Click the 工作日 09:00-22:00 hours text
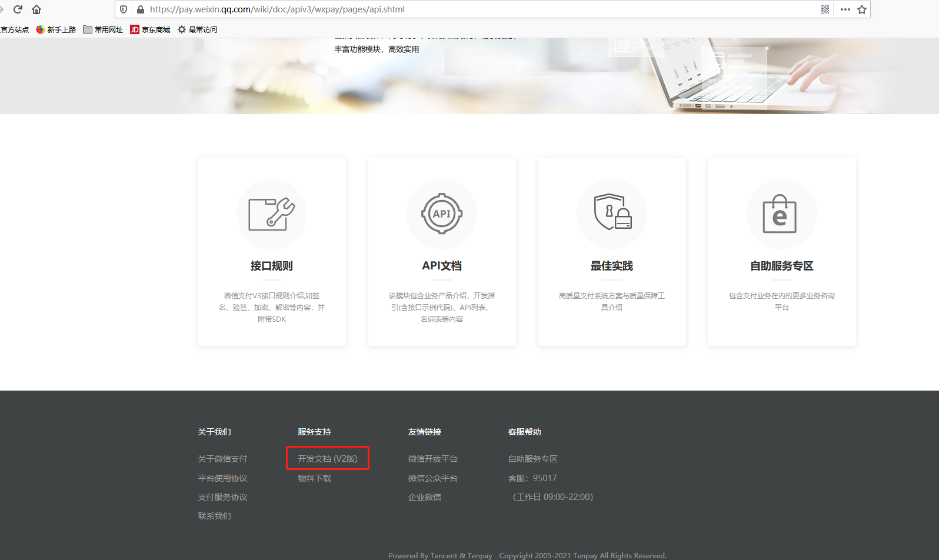 pyautogui.click(x=553, y=497)
